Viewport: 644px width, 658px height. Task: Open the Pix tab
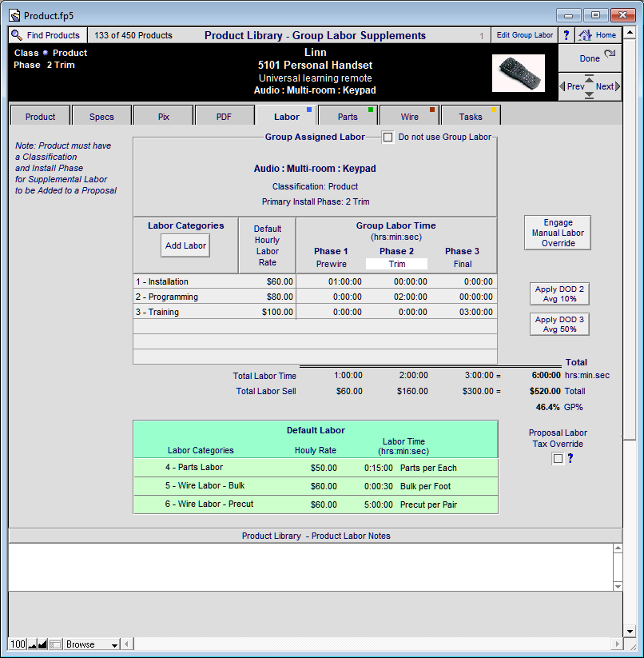tap(164, 116)
